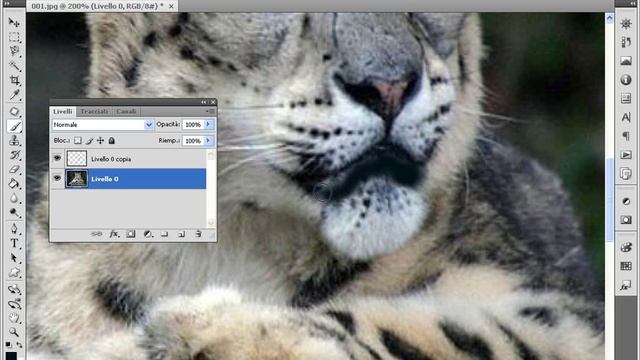Create a new layer

182,234
